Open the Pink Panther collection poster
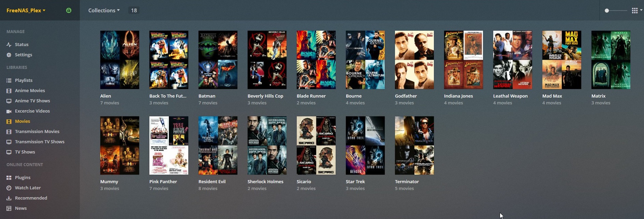Viewport: 644px width, 219px height. coord(169,145)
